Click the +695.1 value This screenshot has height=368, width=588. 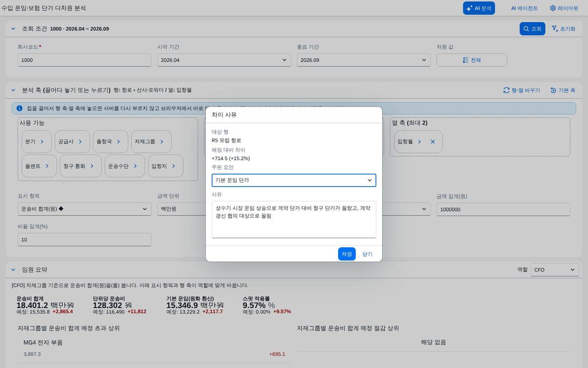tap(277, 354)
